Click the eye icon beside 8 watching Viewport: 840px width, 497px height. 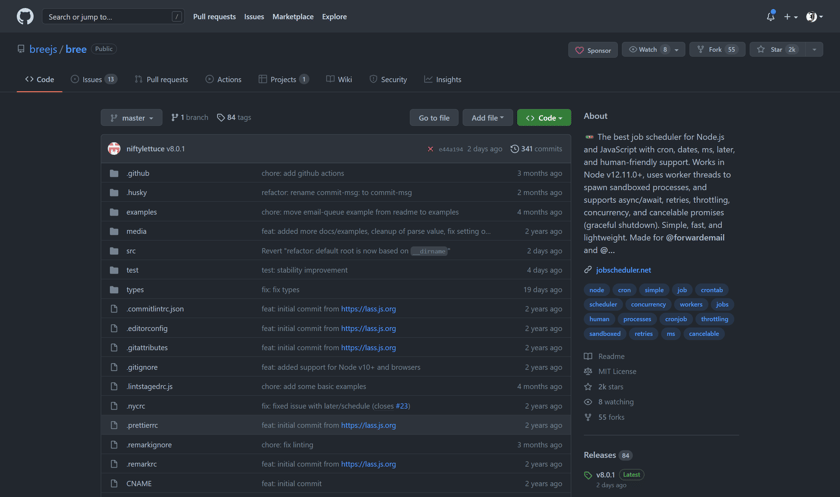point(588,402)
